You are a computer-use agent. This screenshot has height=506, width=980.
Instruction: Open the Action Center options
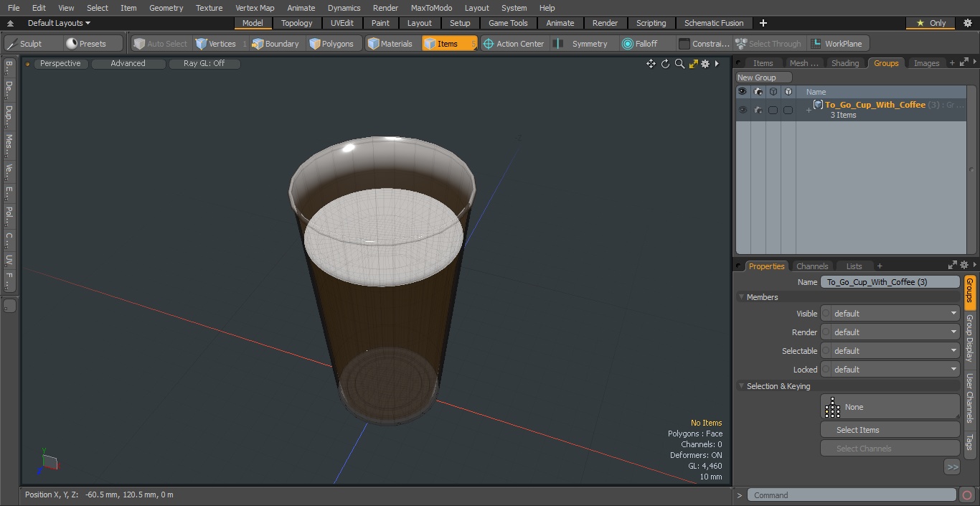(514, 44)
